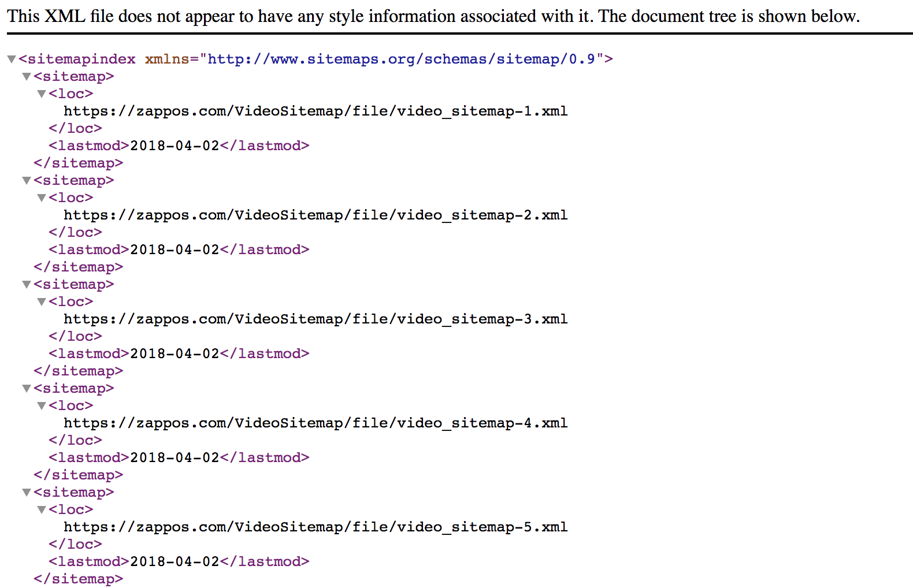Viewport: 913px width, 588px height.
Task: Click the last lastmod date line
Action: 179,561
